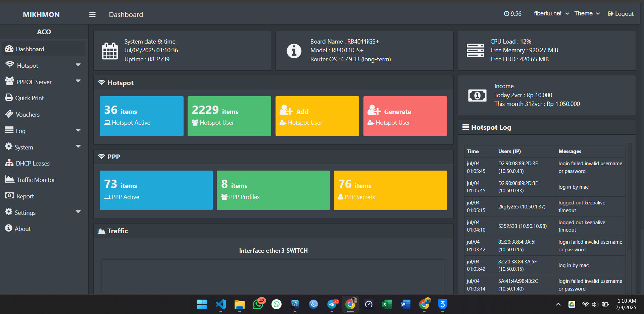Click the MIKHMON brand title
644x314 pixels.
point(41,15)
